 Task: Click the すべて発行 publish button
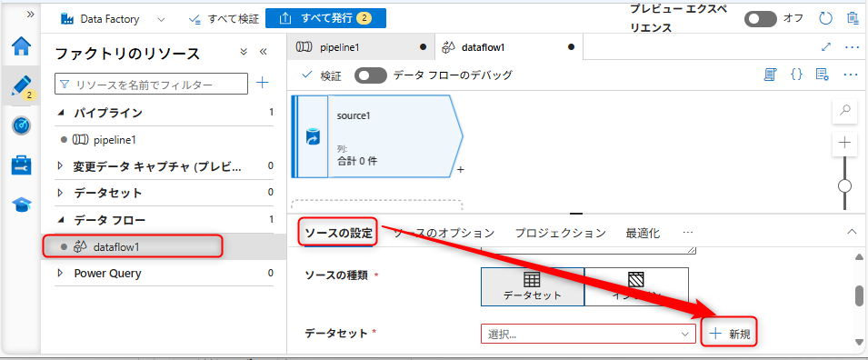(325, 18)
